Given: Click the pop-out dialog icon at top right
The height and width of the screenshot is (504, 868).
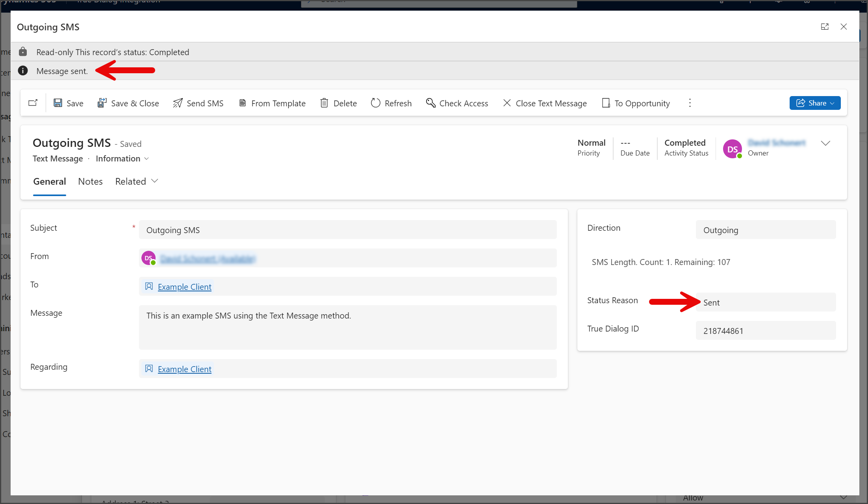Looking at the screenshot, I should point(825,27).
